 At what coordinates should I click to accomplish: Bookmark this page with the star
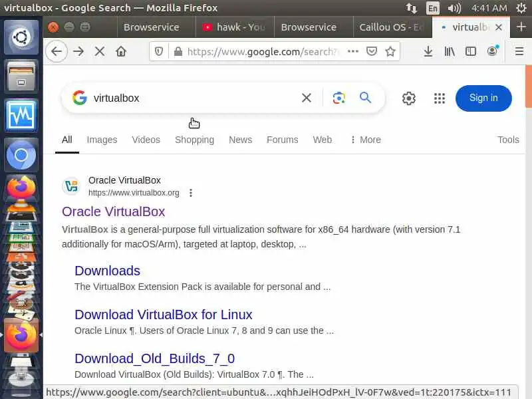(390, 51)
